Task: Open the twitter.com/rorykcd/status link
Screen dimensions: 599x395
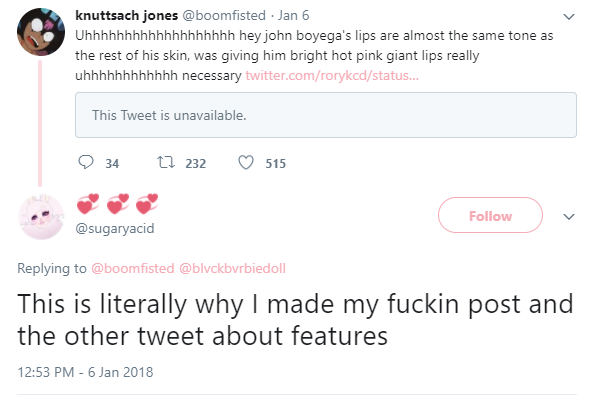Action: click(x=332, y=75)
